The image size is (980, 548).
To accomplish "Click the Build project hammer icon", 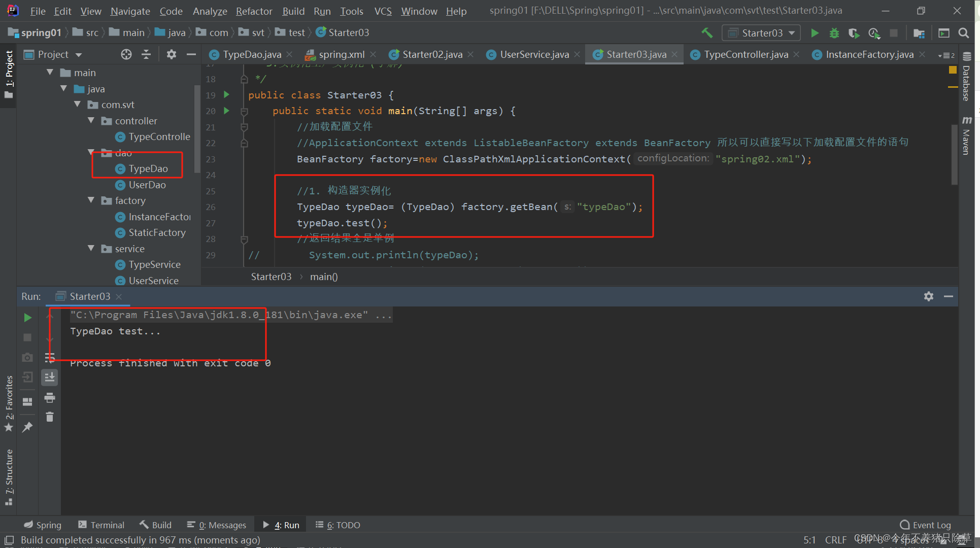I will [707, 33].
